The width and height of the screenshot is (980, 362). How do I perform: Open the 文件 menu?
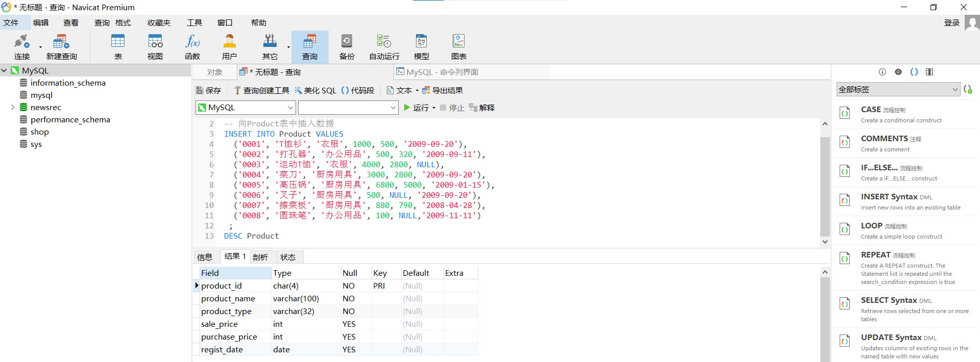tap(11, 23)
